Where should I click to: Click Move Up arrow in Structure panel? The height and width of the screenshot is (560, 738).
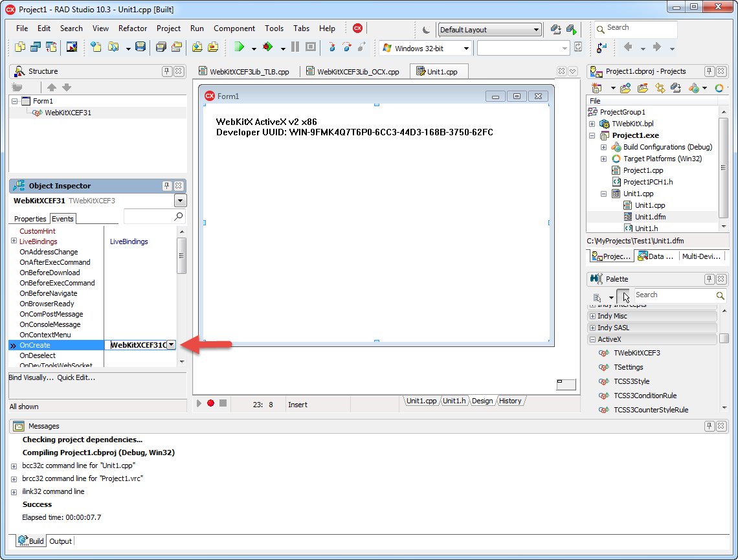click(x=52, y=87)
